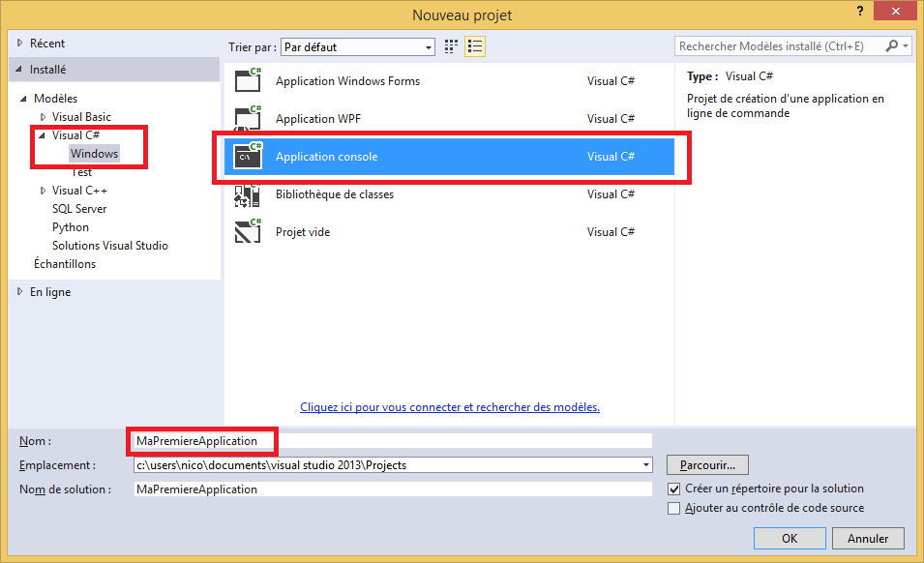Select the Windows category under Visual C#
The image size is (924, 563).
pyautogui.click(x=94, y=154)
